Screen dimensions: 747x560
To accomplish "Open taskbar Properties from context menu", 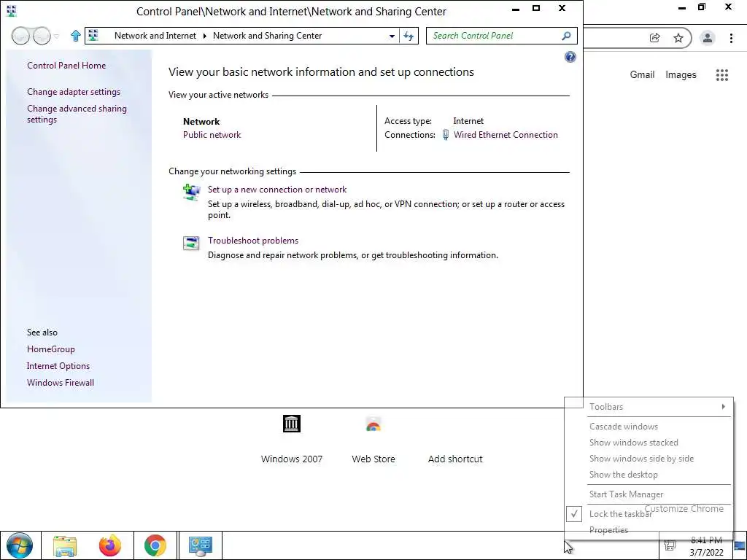I will pyautogui.click(x=608, y=530).
